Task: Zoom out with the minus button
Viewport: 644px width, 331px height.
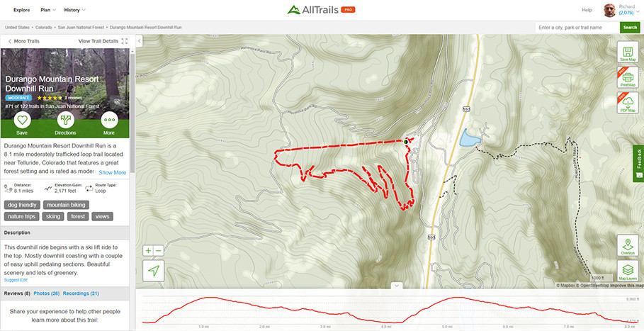Action: (x=159, y=250)
